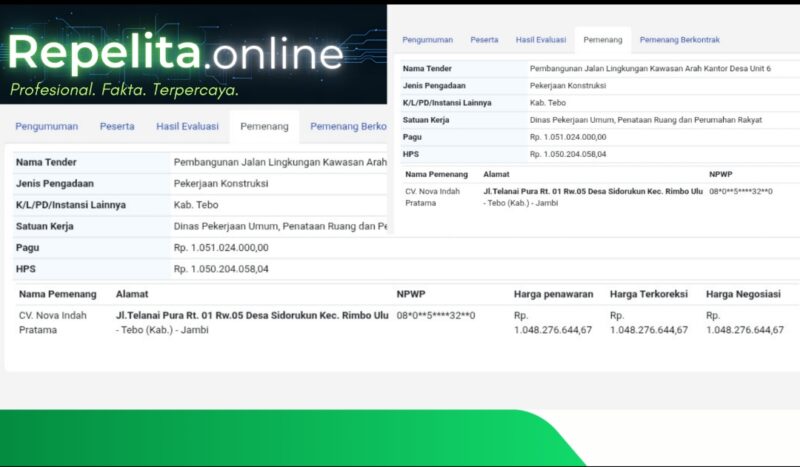Click tagline Profesional. Fakta. Terpercaya.
800x467 pixels.
click(124, 90)
